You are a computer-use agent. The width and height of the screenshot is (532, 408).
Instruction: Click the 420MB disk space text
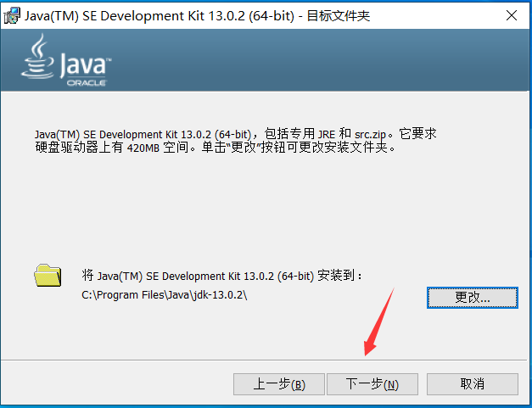143,148
